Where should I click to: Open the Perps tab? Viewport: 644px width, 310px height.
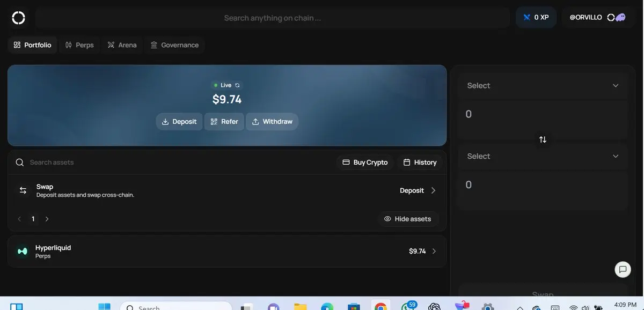[x=79, y=45]
